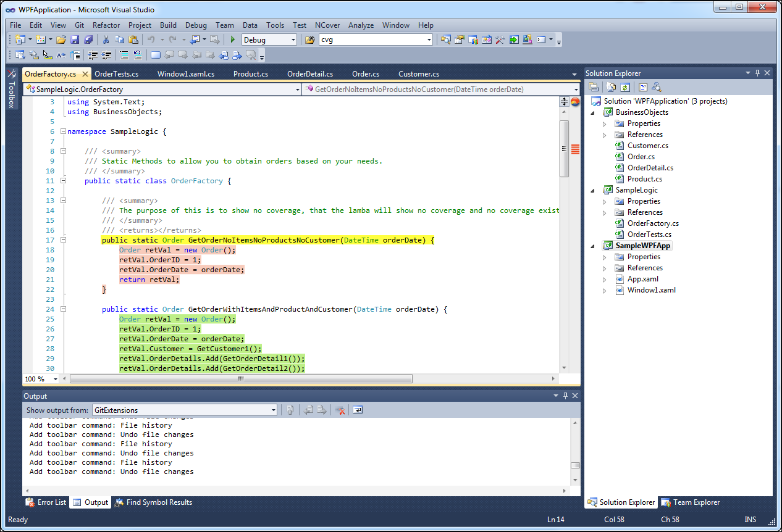Viewport: 782px width, 532px height.
Task: Open the Debug configuration dropdown
Action: (x=293, y=39)
